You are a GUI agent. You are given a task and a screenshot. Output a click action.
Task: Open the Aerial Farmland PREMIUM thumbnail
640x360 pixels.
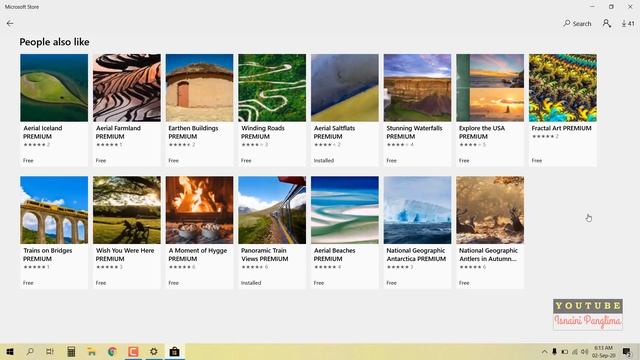(127, 88)
